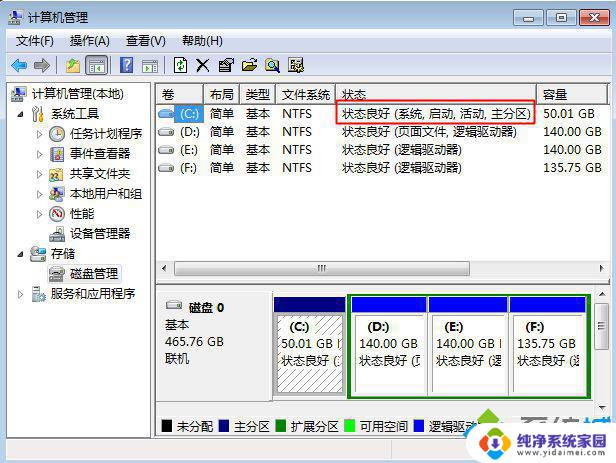Open the 操作(A) menu
616x463 pixels.
90,41
